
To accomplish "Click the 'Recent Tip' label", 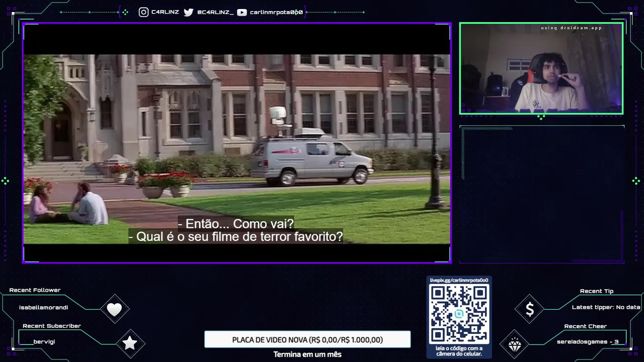I will [x=597, y=291].
